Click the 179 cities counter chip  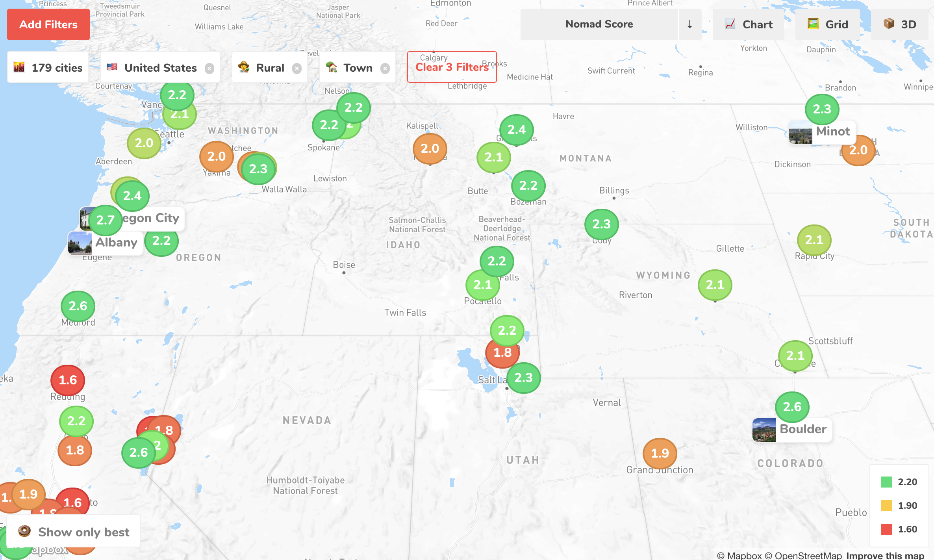[x=48, y=68]
